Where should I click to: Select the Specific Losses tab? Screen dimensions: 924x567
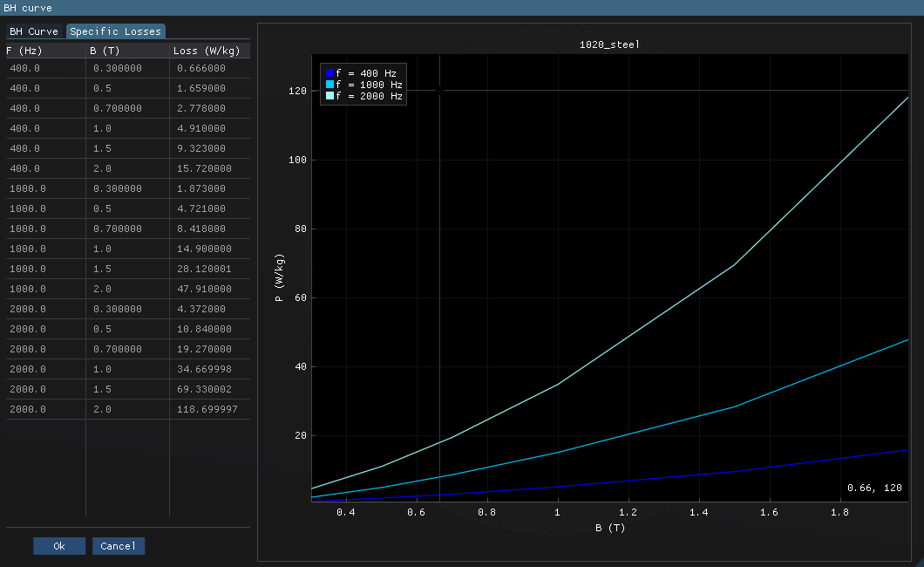(x=115, y=31)
